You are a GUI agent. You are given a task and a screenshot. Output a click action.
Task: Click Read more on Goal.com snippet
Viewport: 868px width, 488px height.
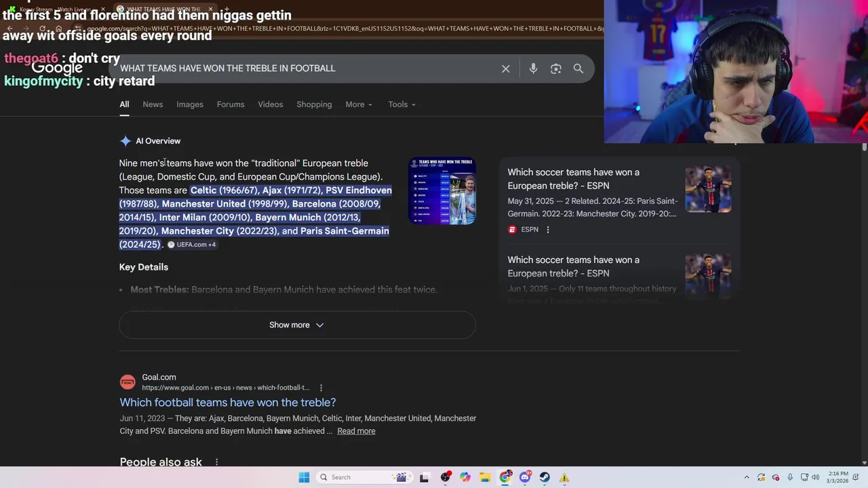[x=356, y=431]
